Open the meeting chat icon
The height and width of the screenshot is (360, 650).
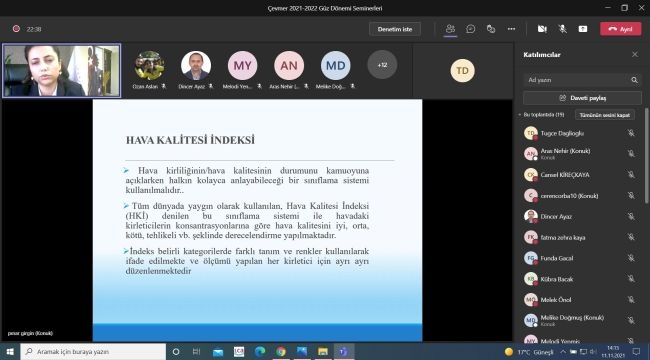pos(471,29)
